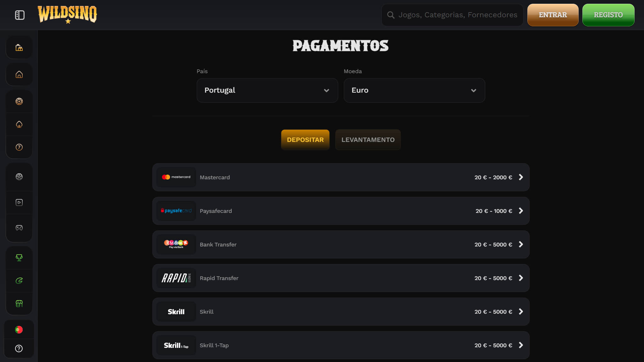Click the Portugal flag language icon
This screenshot has width=644, height=362.
(x=19, y=330)
